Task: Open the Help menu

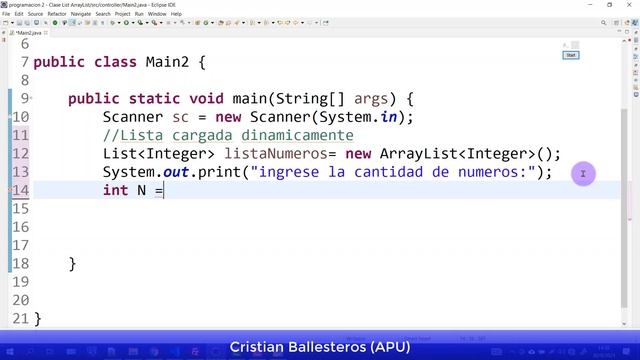Action: click(x=176, y=14)
